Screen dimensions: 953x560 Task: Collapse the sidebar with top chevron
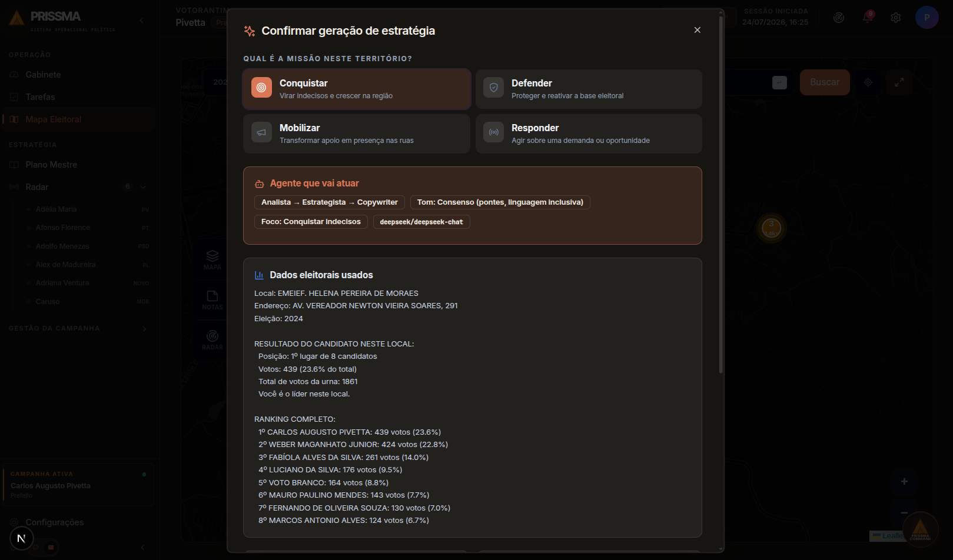coord(141,21)
